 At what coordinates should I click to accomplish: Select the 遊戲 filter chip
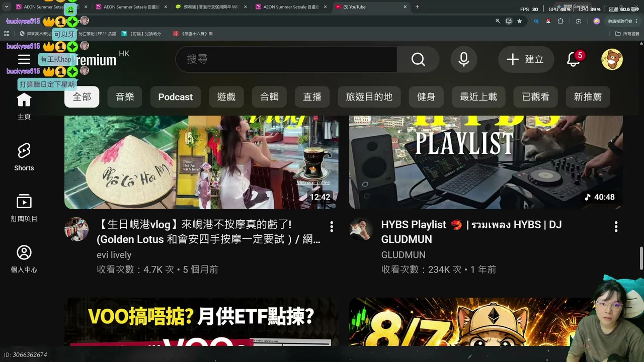point(226,97)
